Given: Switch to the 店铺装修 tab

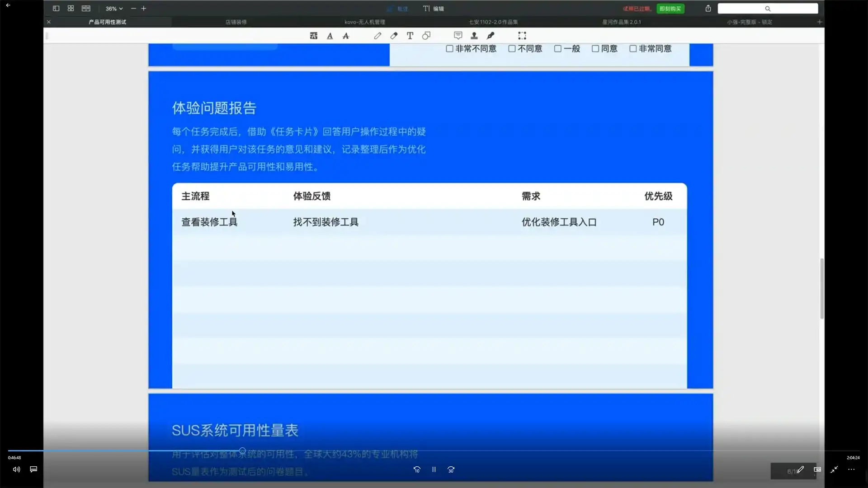Looking at the screenshot, I should tap(236, 21).
